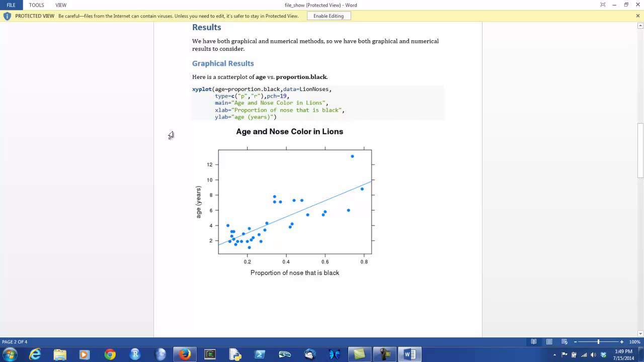Screen dimensions: 644x362
Task: Switch to Web Layout view icon
Action: pyautogui.click(x=565, y=342)
